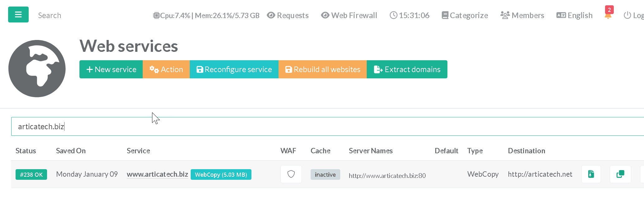Click the clock showing 15:31:06

[409, 15]
